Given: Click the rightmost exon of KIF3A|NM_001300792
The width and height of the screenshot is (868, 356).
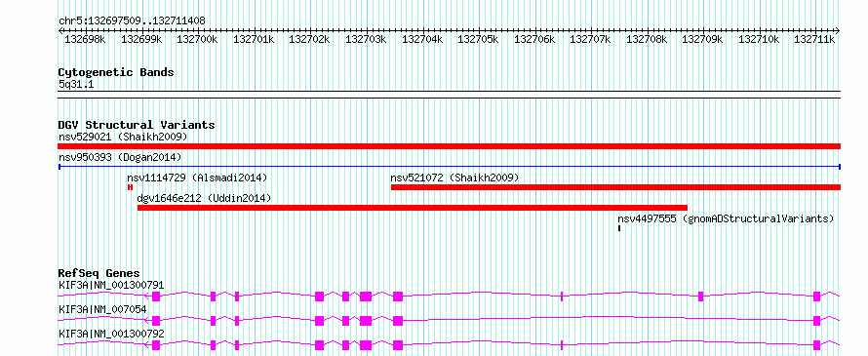Looking at the screenshot, I should [816, 345].
